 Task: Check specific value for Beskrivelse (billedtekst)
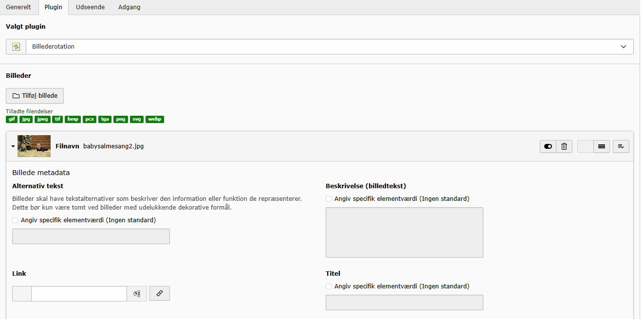tap(329, 199)
